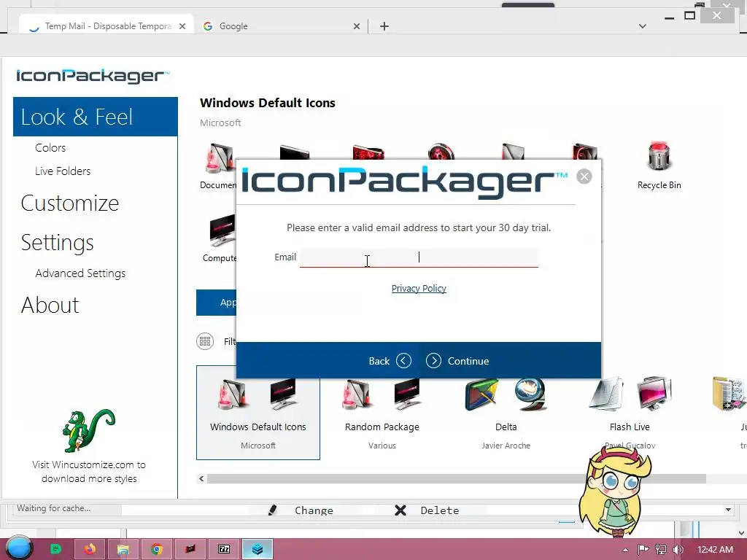Open File Explorer from the taskbar
The image size is (747, 560).
pyautogui.click(x=123, y=549)
